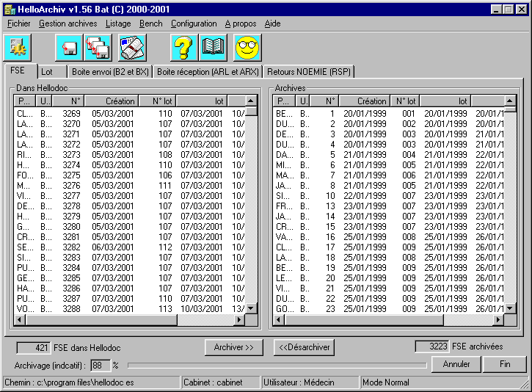Image resolution: width=532 pixels, height=392 pixels.
Task: Select Hellodoc row number 3269
Action: coord(130,114)
